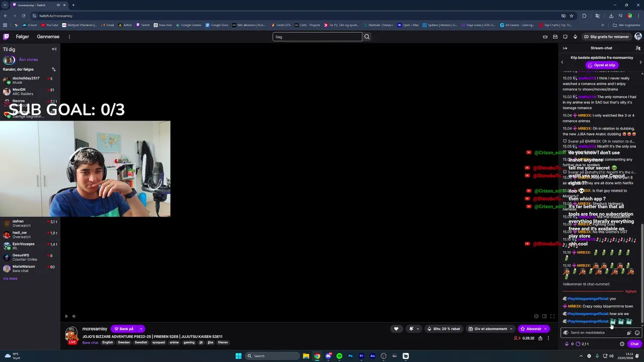Open Bare chat category link

[91, 343]
